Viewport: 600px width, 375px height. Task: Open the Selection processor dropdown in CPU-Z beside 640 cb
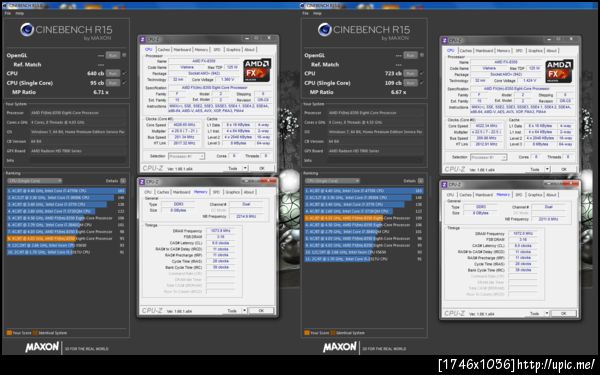click(x=186, y=156)
